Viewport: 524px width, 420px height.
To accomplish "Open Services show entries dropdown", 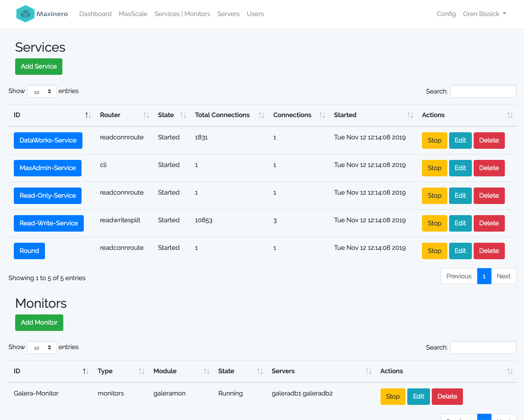I will tap(42, 92).
